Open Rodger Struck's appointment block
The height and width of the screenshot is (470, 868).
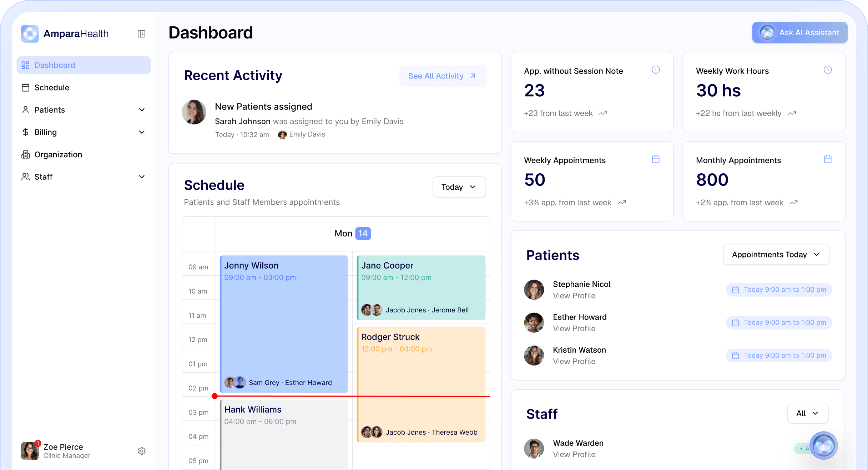click(x=421, y=385)
